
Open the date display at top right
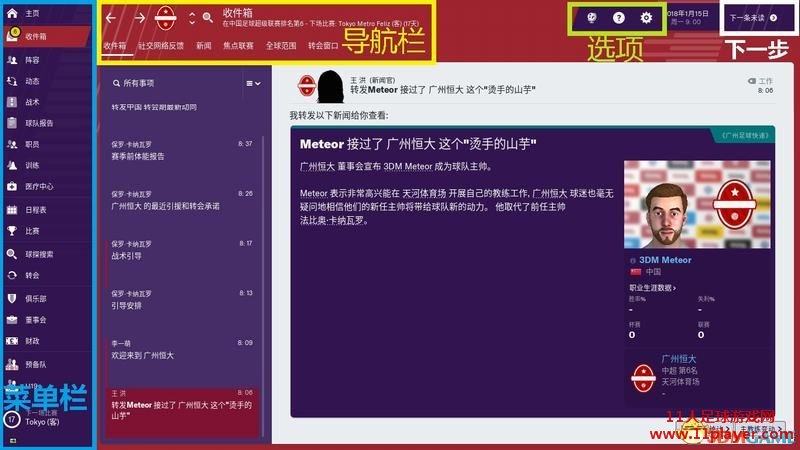687,18
